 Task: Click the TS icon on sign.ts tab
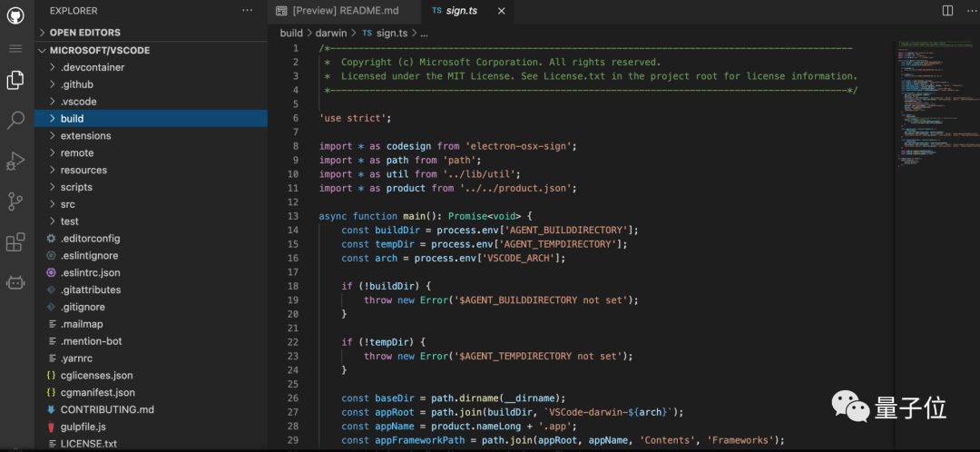[x=436, y=11]
